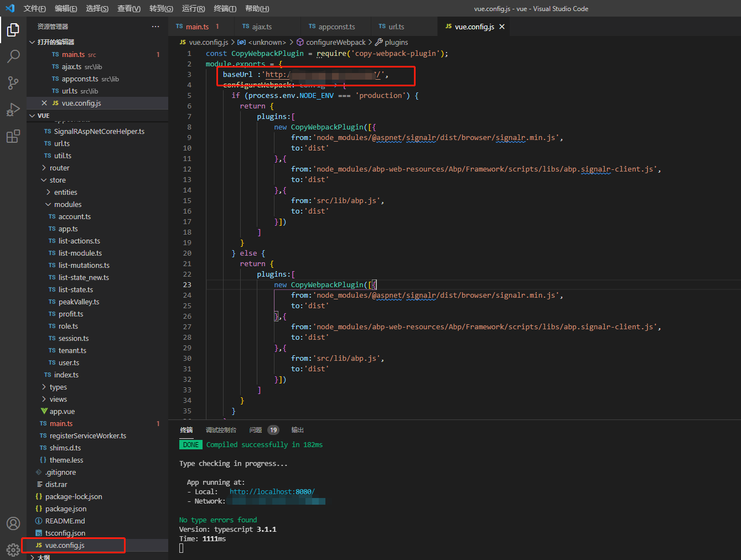
Task: Expand the views folder
Action: [x=58, y=400]
